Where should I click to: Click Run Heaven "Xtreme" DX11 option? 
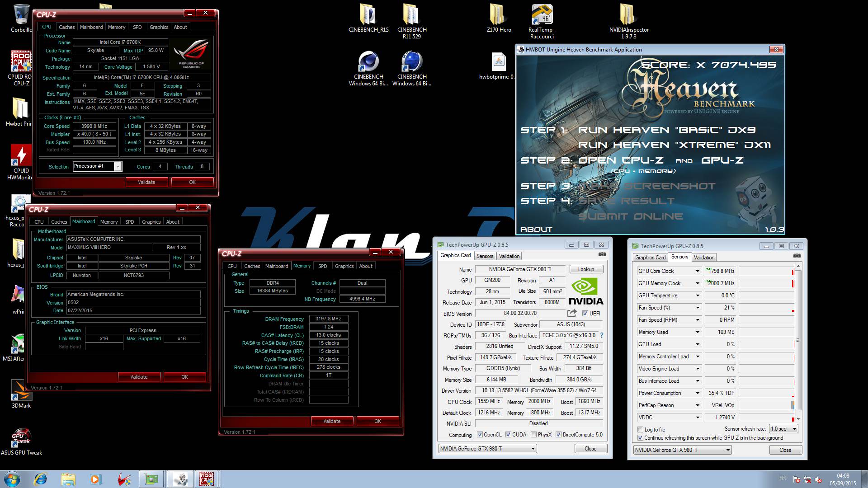(675, 145)
